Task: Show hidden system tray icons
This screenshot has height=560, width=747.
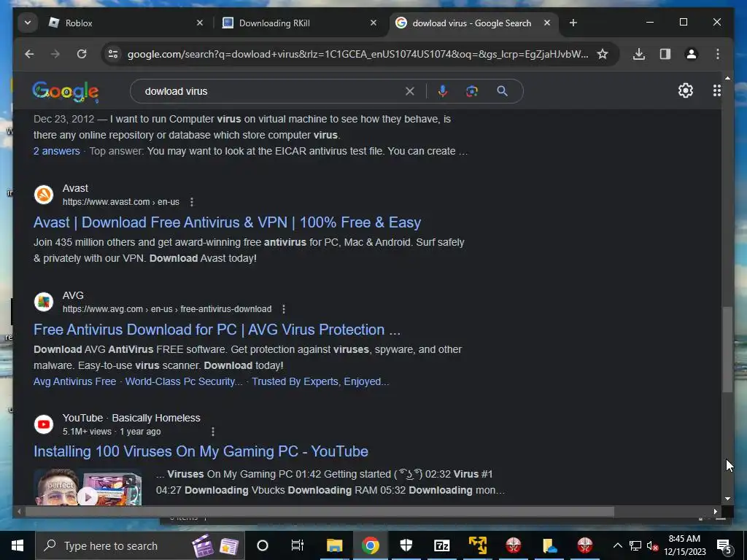Action: (x=617, y=545)
